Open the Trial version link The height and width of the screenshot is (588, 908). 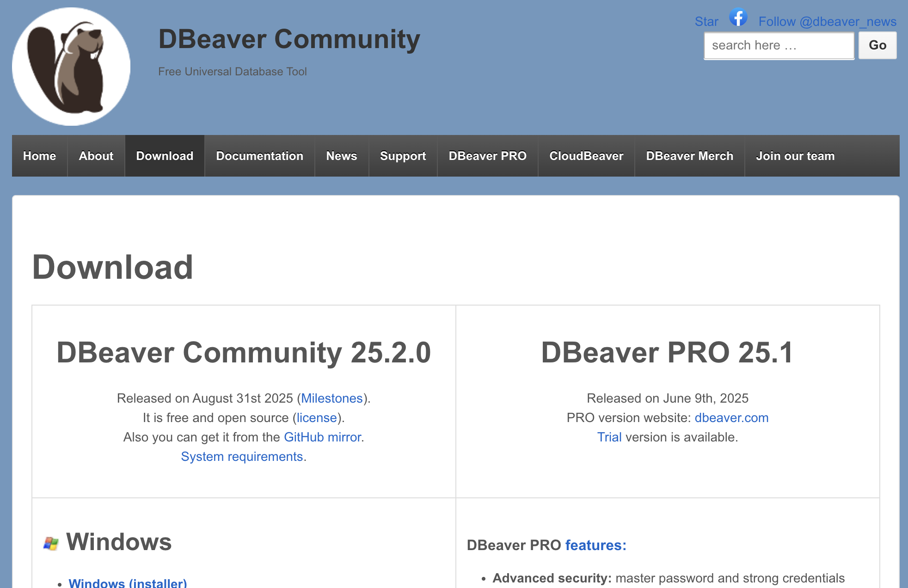tap(609, 437)
